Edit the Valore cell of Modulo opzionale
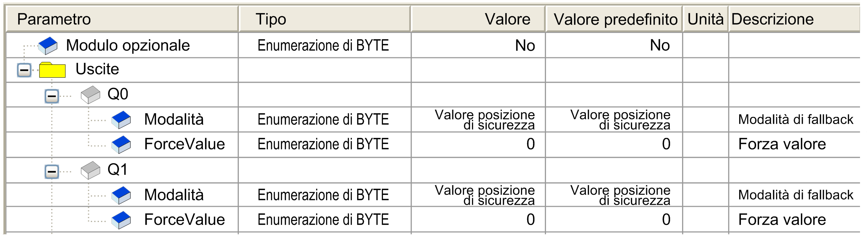This screenshot has width=868, height=238. coord(478,46)
